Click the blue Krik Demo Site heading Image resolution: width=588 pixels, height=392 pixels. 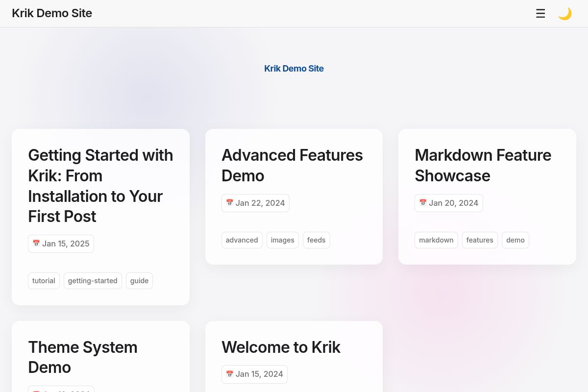[x=294, y=69]
